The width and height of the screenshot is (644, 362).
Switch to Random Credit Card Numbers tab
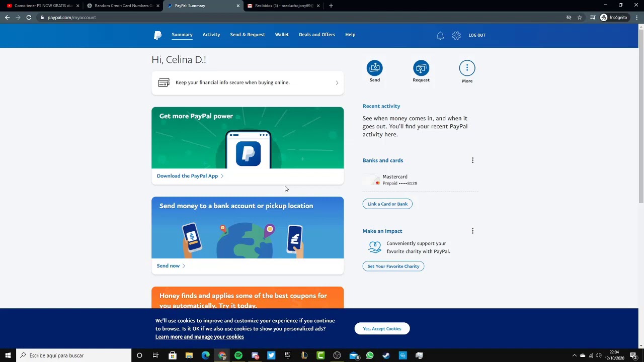coord(123,6)
